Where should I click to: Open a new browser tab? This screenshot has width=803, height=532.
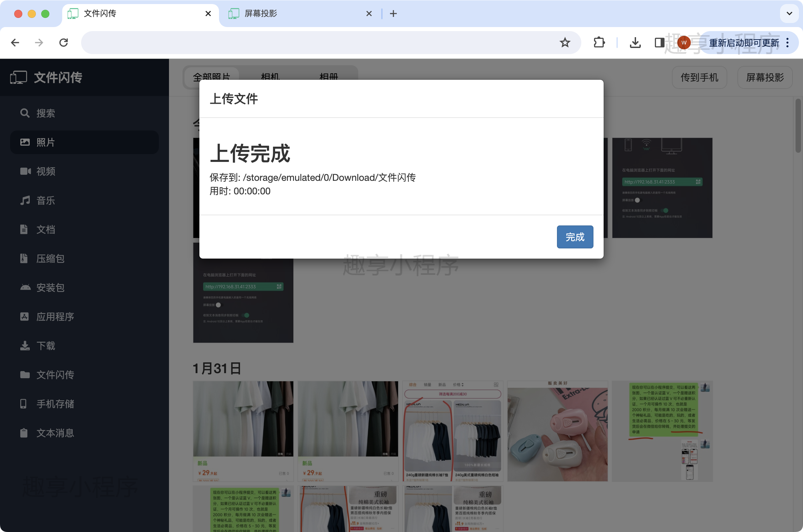coord(393,14)
